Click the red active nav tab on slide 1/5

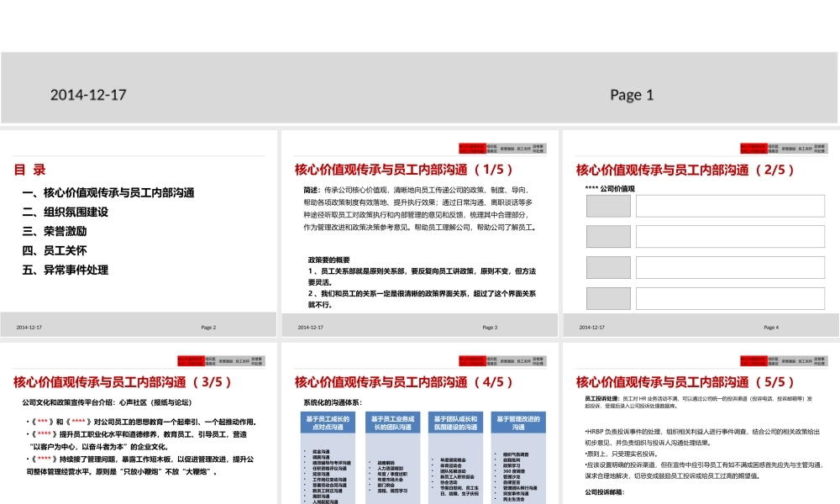coord(472,149)
